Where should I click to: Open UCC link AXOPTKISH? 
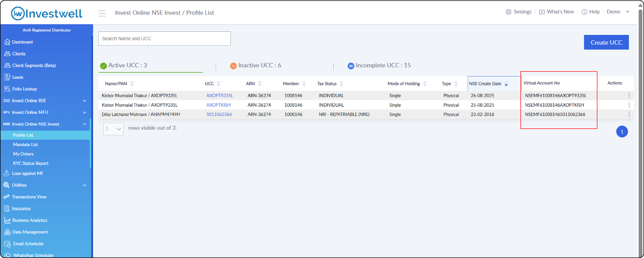(x=218, y=105)
